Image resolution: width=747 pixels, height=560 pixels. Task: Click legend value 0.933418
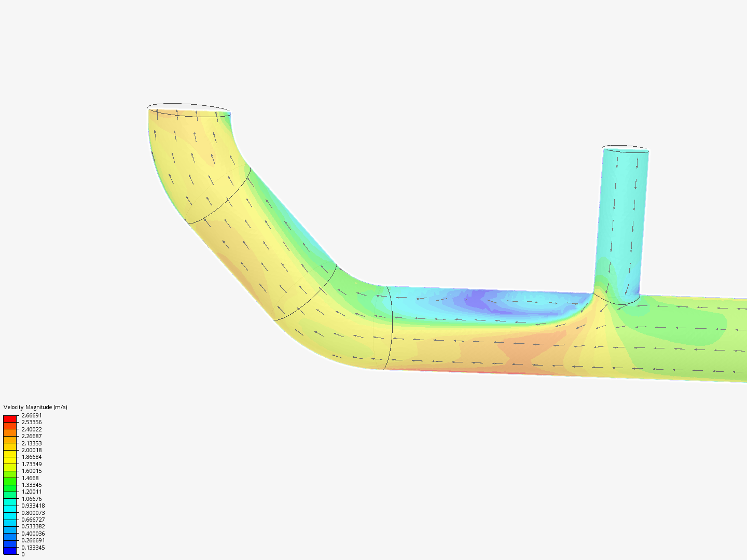[33, 506]
